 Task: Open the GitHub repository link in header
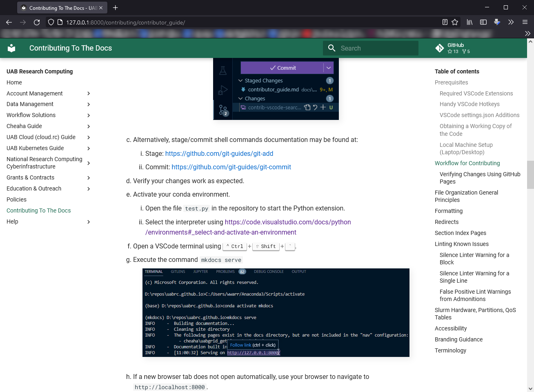coord(453,48)
